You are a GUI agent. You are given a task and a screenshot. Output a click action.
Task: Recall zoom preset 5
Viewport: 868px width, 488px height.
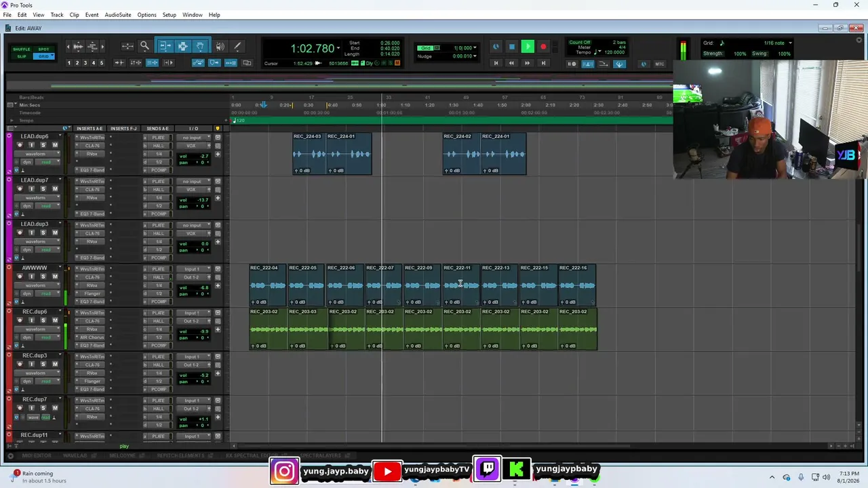[102, 63]
